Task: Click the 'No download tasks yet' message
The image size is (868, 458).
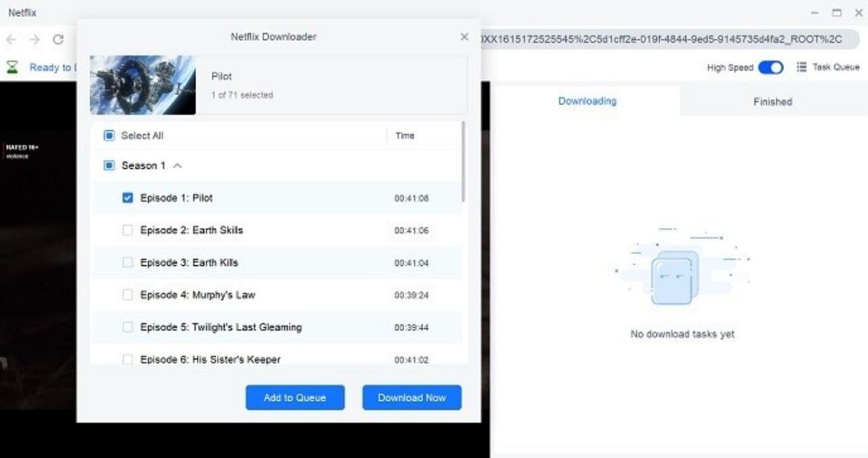Action: tap(682, 334)
